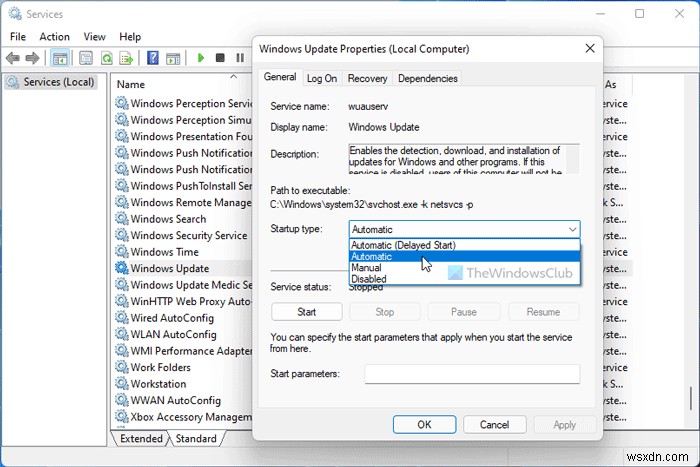The height and width of the screenshot is (467, 700).
Task: Click the Stop Service square toolbar icon
Action: pos(220,58)
